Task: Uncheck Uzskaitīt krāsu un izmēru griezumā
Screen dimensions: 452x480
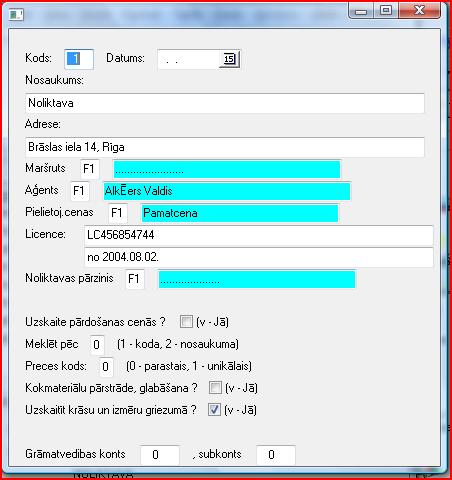Action: (x=214, y=410)
